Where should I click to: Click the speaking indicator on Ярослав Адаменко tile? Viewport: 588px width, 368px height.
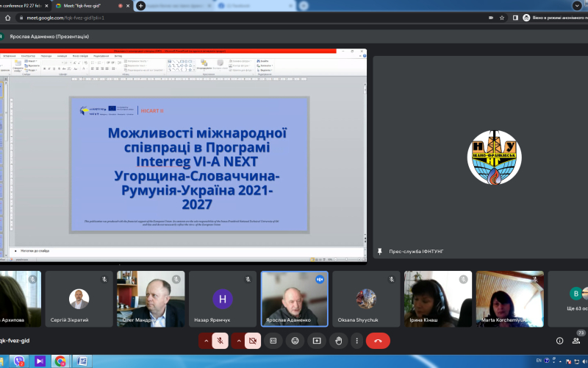(320, 280)
